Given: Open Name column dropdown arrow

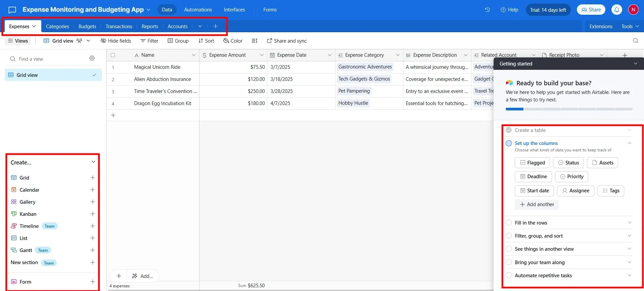Looking at the screenshot, I should click(194, 55).
